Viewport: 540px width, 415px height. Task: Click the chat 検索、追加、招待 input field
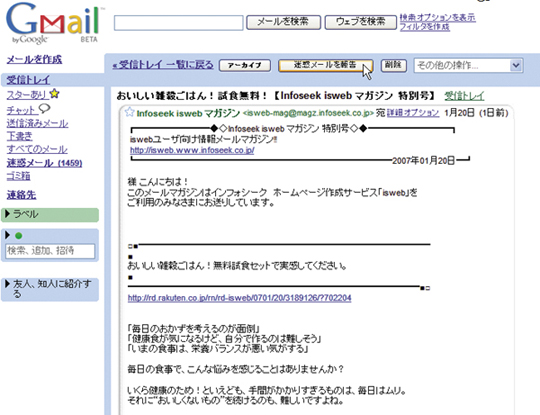coord(50,251)
